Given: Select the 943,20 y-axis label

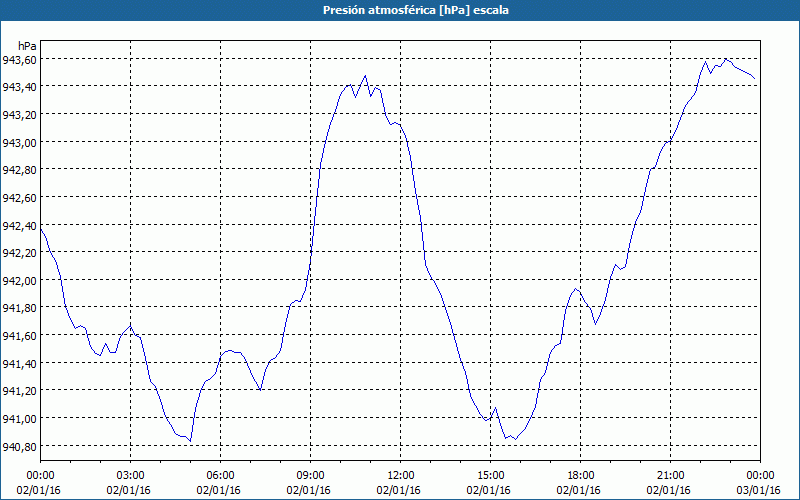Looking at the screenshot, I should [19, 115].
